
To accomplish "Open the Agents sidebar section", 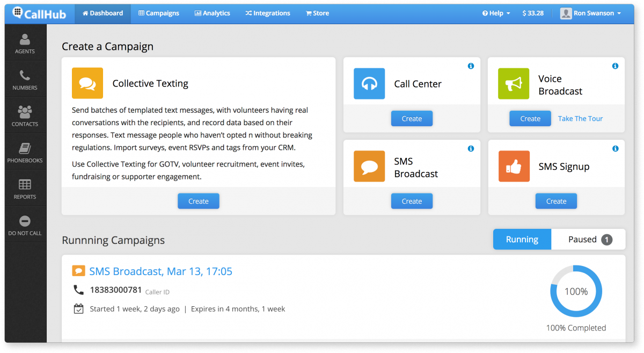I will point(25,44).
